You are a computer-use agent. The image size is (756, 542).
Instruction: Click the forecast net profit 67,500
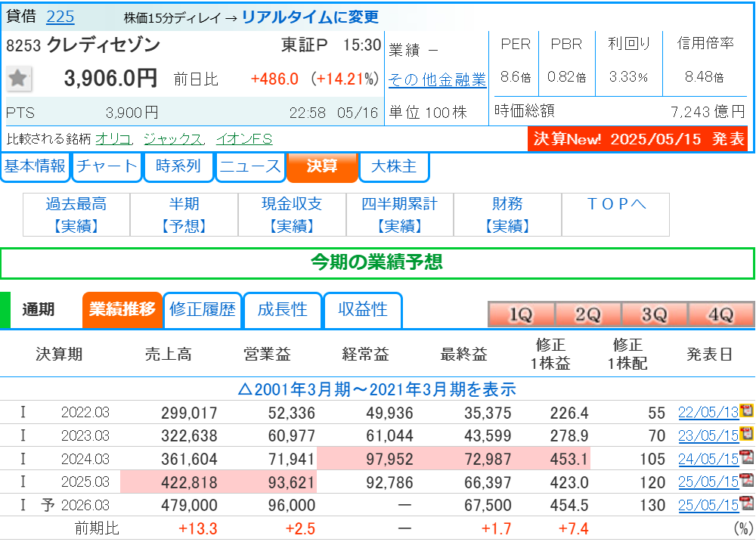coord(488,506)
